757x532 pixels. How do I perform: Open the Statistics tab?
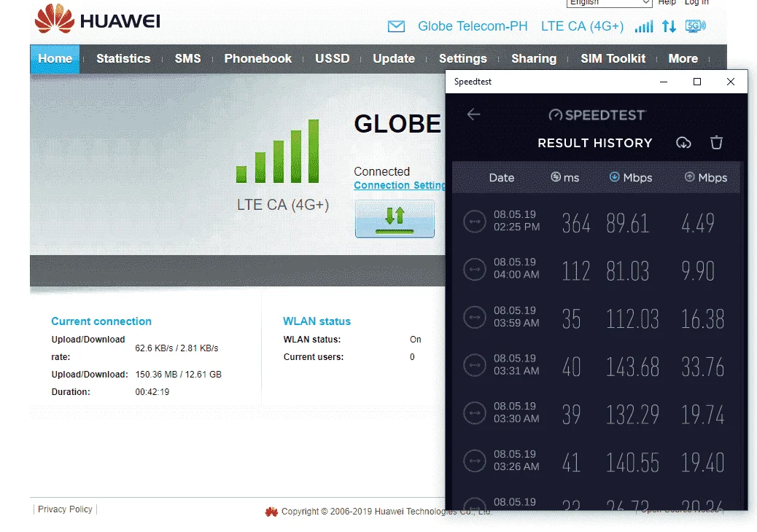[x=123, y=59]
